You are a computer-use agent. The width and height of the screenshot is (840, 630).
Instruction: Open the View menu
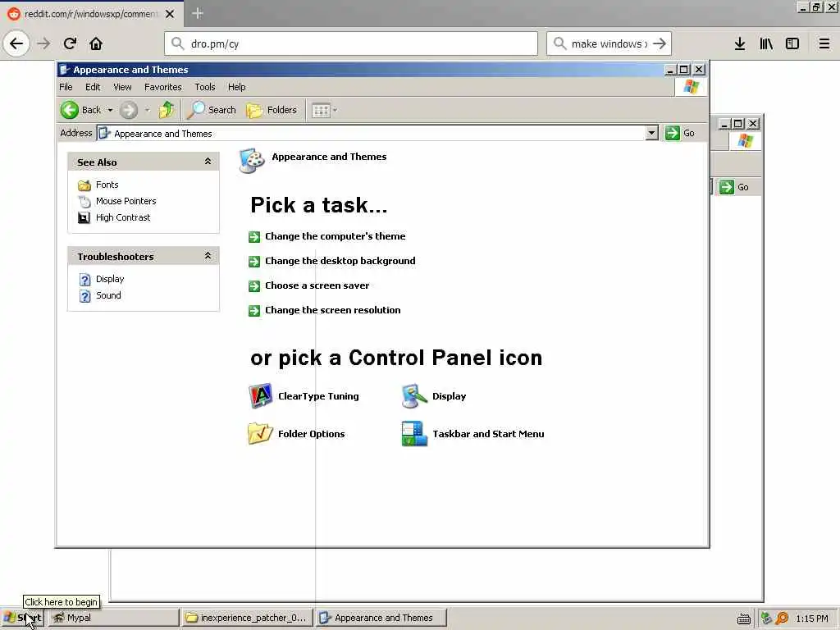(x=122, y=87)
